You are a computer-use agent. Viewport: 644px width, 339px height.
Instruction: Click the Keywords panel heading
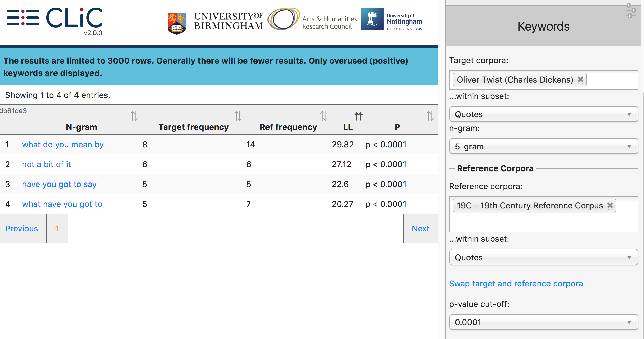coord(543,27)
